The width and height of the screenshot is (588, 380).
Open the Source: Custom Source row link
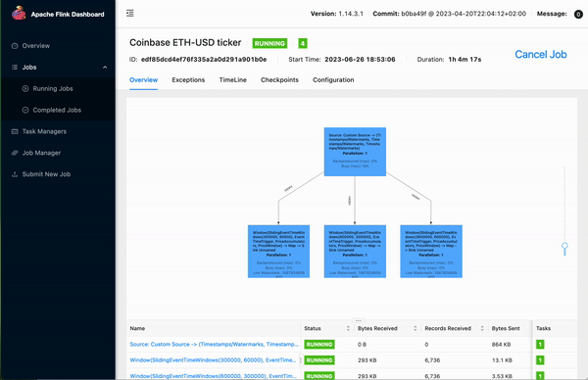click(x=214, y=344)
